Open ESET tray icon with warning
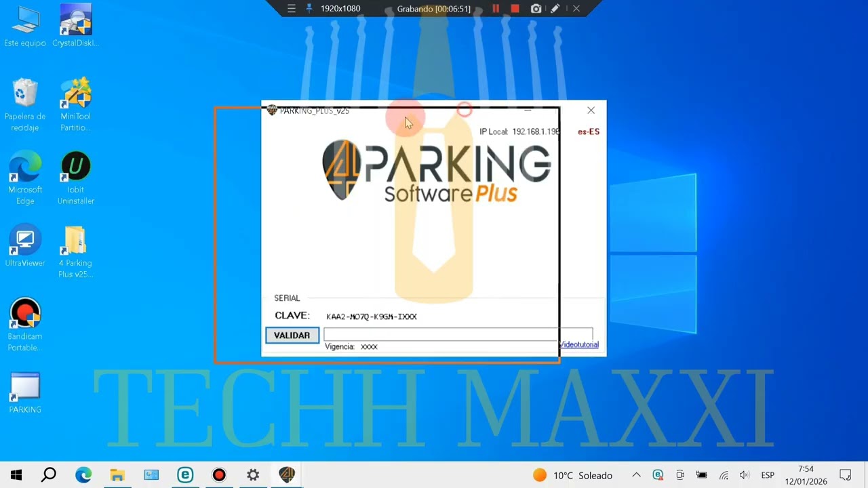This screenshot has height=488, width=868. pos(658,475)
